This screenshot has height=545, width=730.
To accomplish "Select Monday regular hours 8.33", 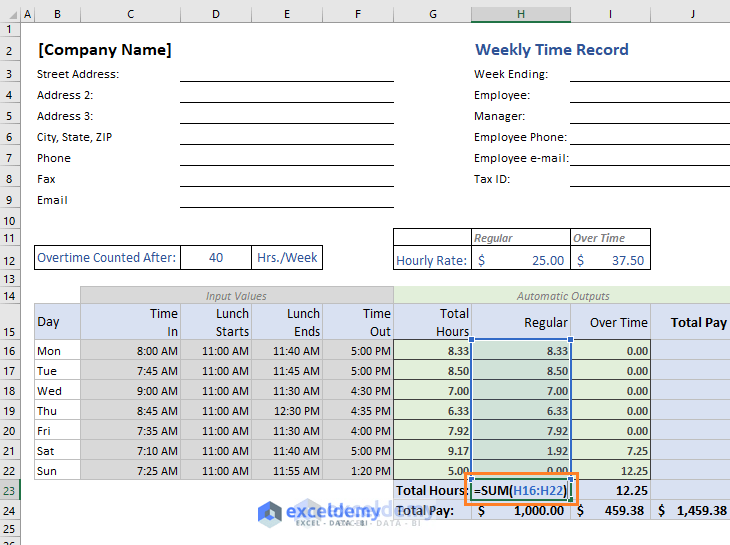I will [x=520, y=351].
